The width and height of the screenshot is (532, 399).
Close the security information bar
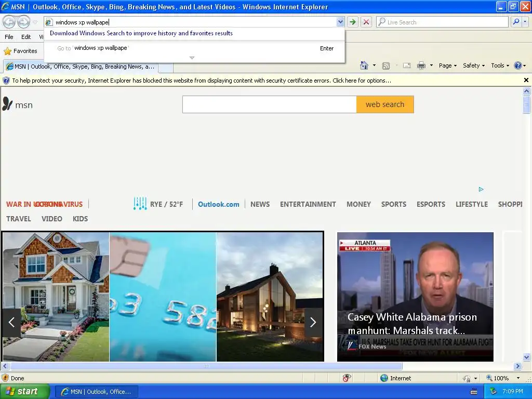pyautogui.click(x=526, y=80)
